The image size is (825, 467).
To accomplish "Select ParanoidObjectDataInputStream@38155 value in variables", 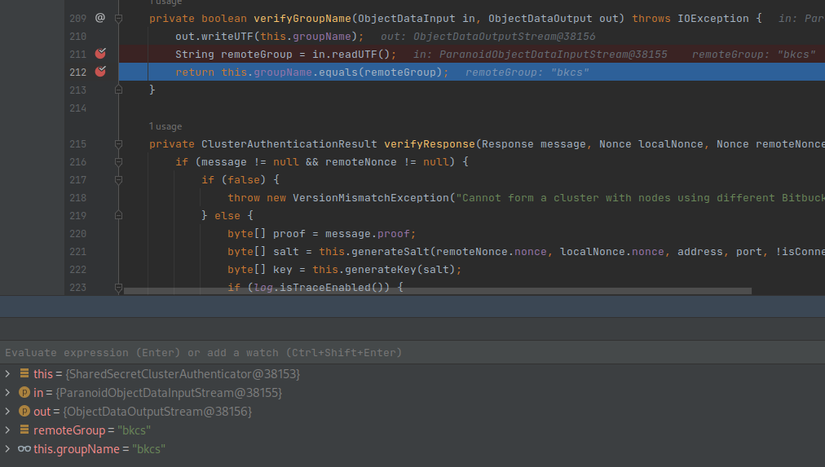I will pos(169,393).
